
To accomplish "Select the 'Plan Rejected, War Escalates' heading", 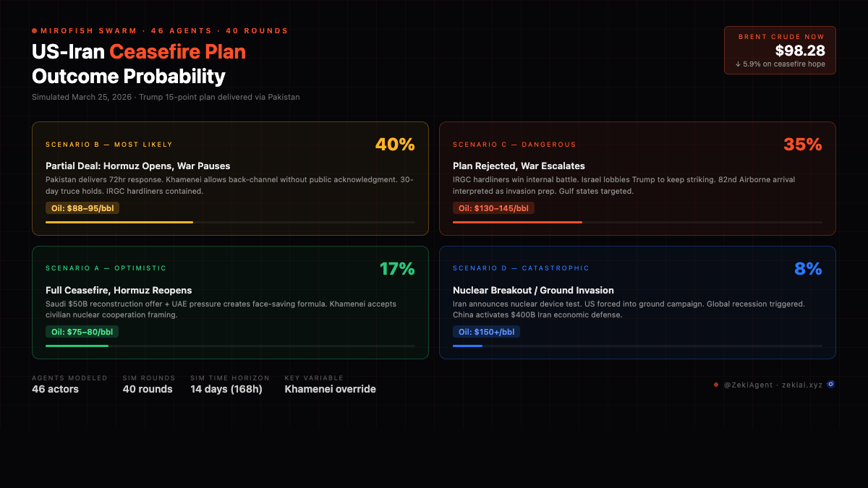I will point(519,166).
